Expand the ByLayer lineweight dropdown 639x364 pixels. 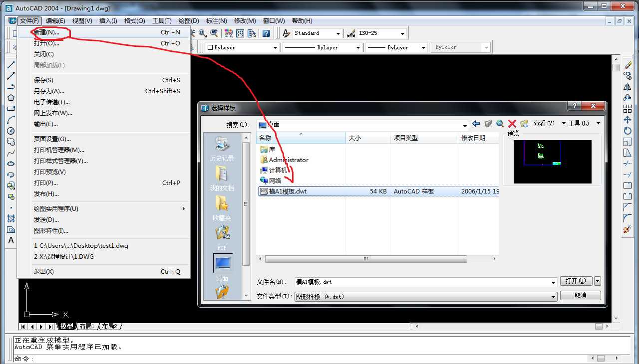(x=423, y=47)
